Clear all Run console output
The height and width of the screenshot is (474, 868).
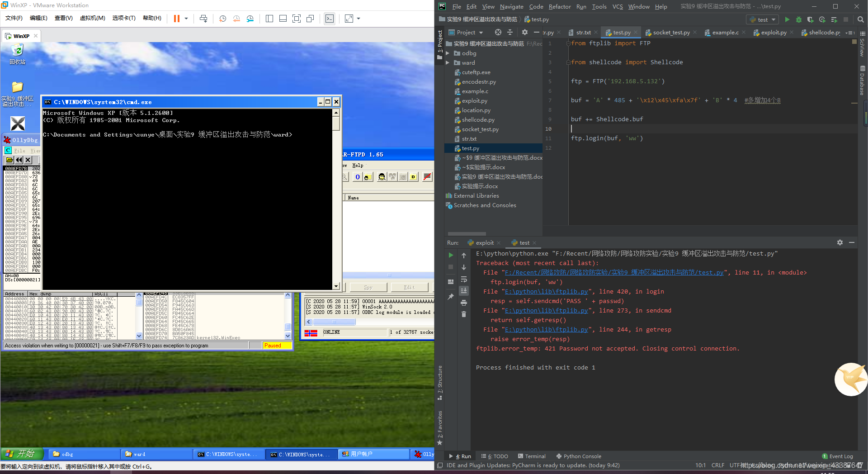pos(463,314)
